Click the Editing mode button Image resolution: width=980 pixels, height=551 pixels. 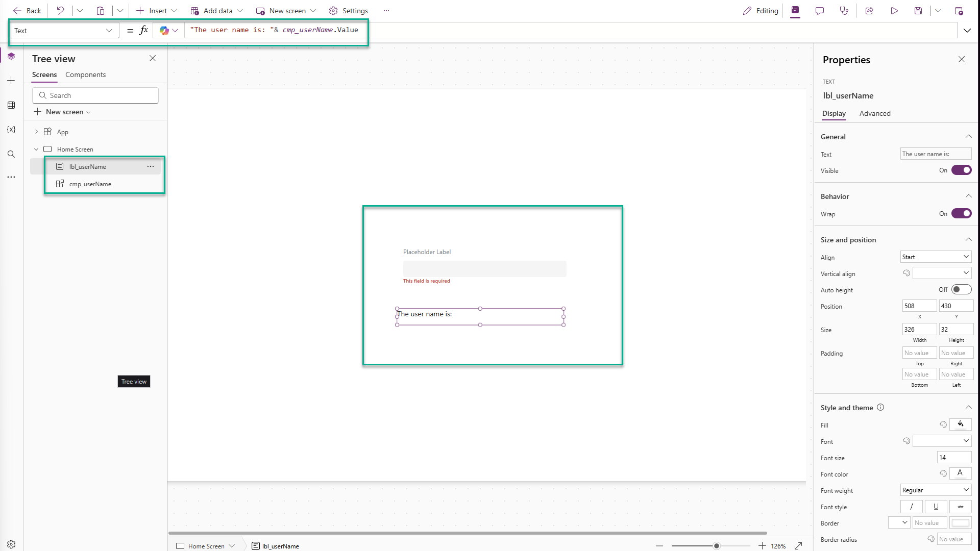click(761, 11)
